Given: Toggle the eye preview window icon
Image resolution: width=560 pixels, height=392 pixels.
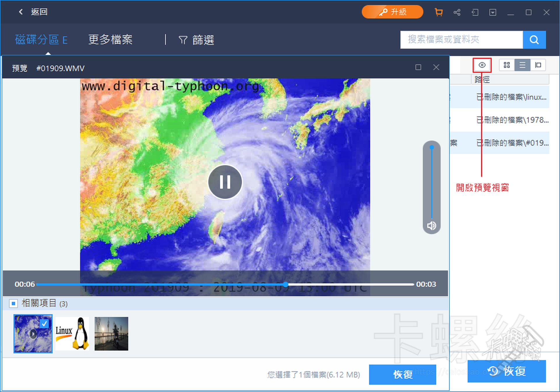Looking at the screenshot, I should (482, 65).
